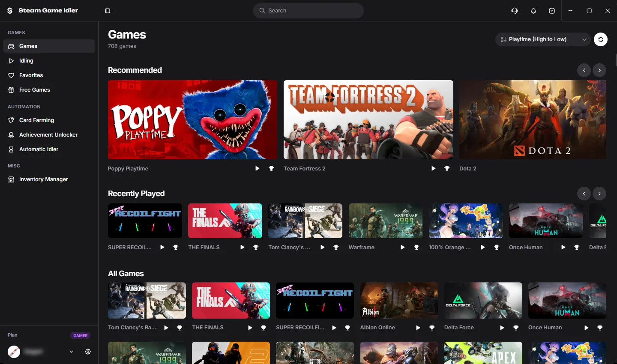The height and width of the screenshot is (364, 617).
Task: Open Delta Force trophy in All Games
Action: pyautogui.click(x=516, y=328)
